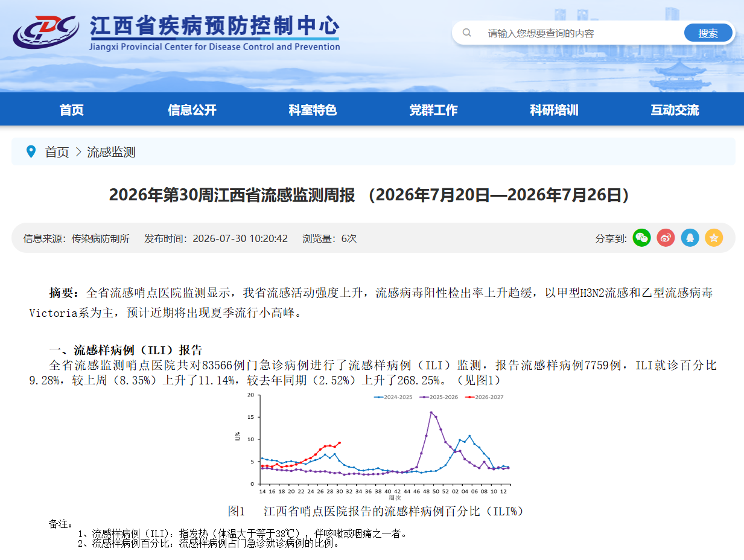Image resolution: width=744 pixels, height=560 pixels.
Task: Click the ILI% line chart image
Action: (373, 446)
